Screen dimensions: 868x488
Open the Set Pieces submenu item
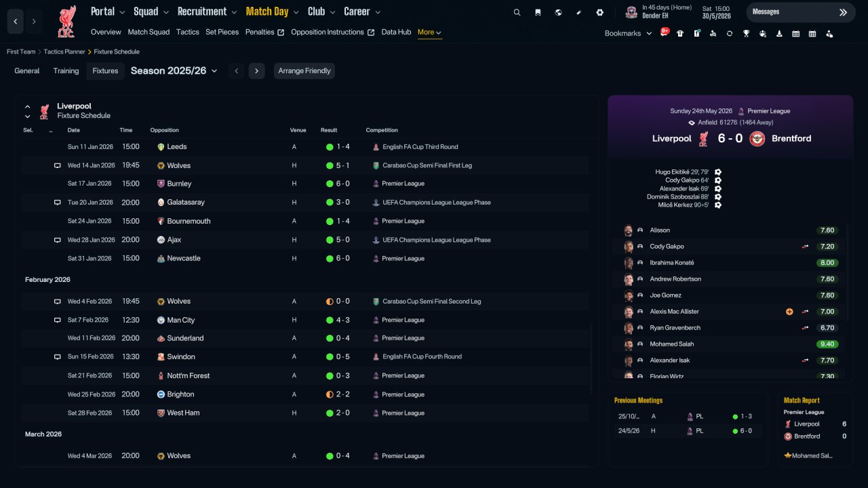222,32
